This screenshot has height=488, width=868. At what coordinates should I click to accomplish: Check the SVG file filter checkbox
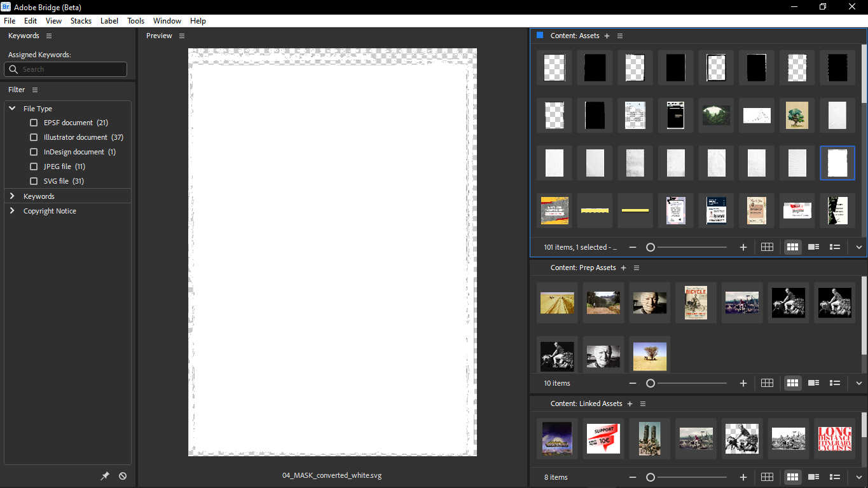coord(33,180)
